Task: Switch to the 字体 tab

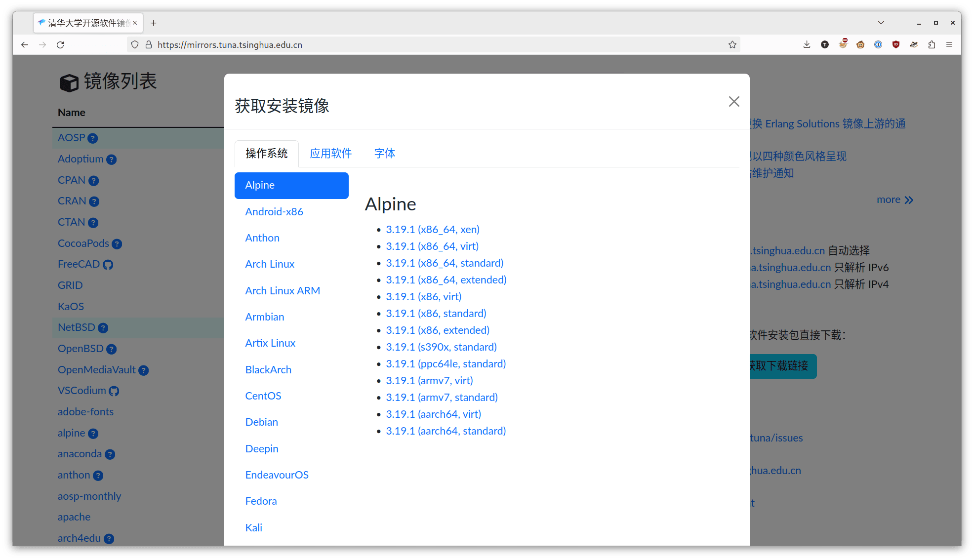Action: coord(384,154)
